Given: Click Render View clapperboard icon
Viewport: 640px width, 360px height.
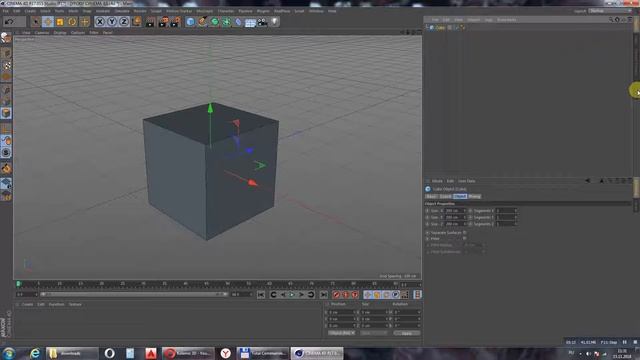Looking at the screenshot, I should point(150,22).
